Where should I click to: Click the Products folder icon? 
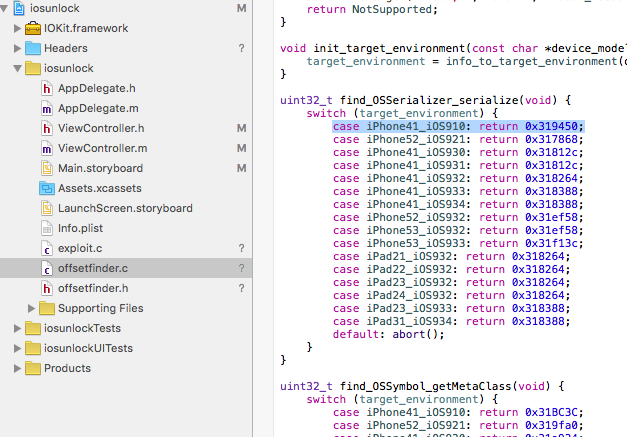pyautogui.click(x=33, y=368)
